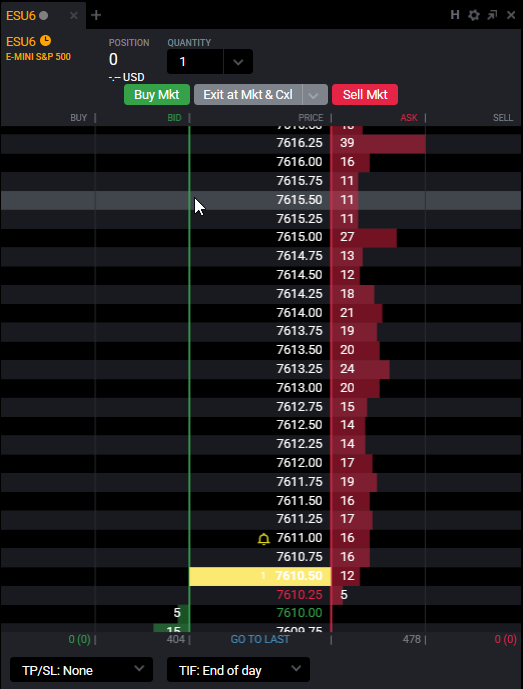
Task: Click price 7612.00 in the ladder
Action: point(299,463)
